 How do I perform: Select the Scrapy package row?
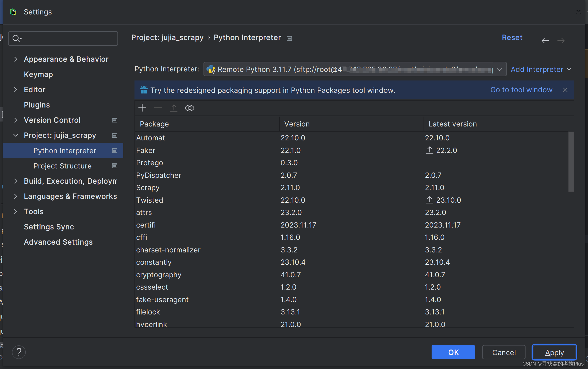point(351,187)
